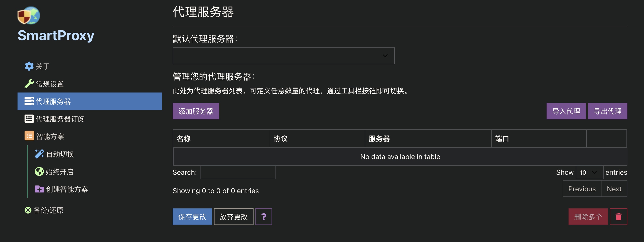Click the 导入代理 button
This screenshot has height=242, width=644.
click(566, 111)
